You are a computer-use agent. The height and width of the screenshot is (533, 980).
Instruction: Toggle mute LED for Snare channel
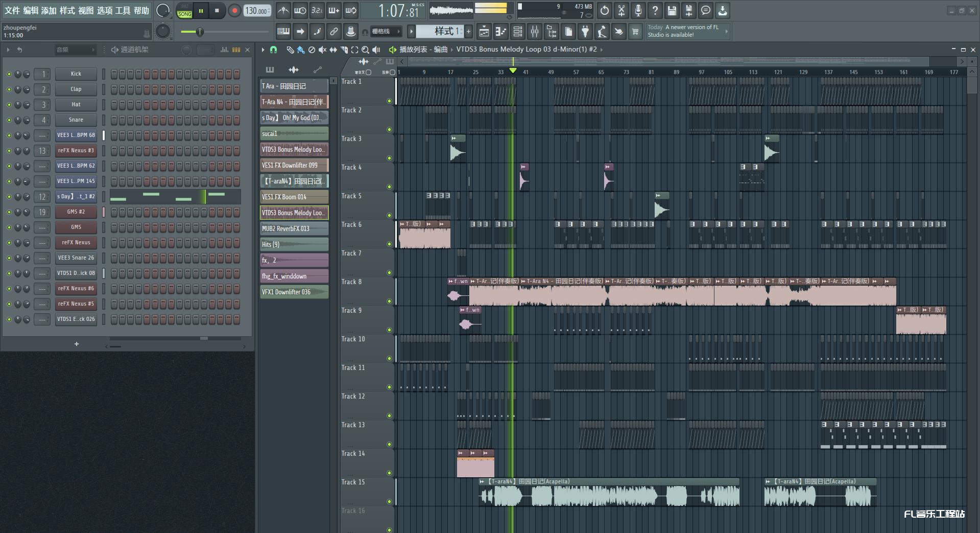[x=9, y=120]
